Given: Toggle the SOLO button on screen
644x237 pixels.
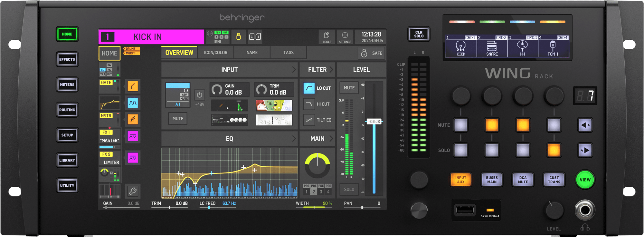Looking at the screenshot, I should [x=349, y=190].
